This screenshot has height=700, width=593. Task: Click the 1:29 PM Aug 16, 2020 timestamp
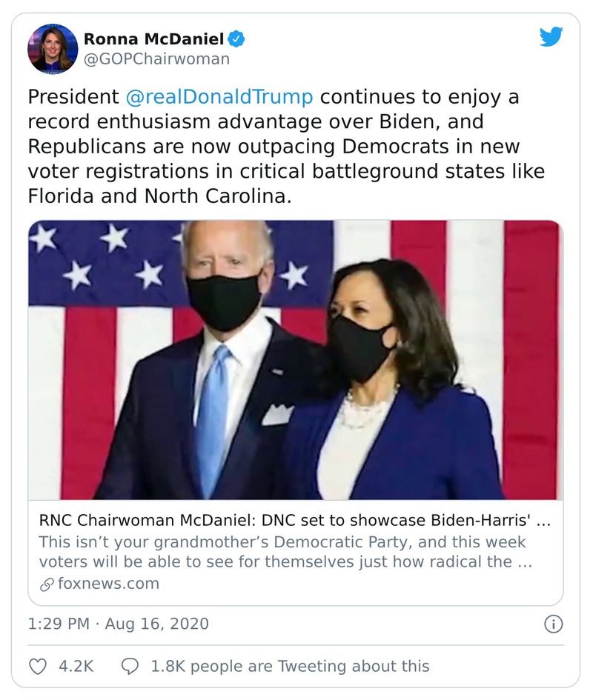tap(119, 624)
